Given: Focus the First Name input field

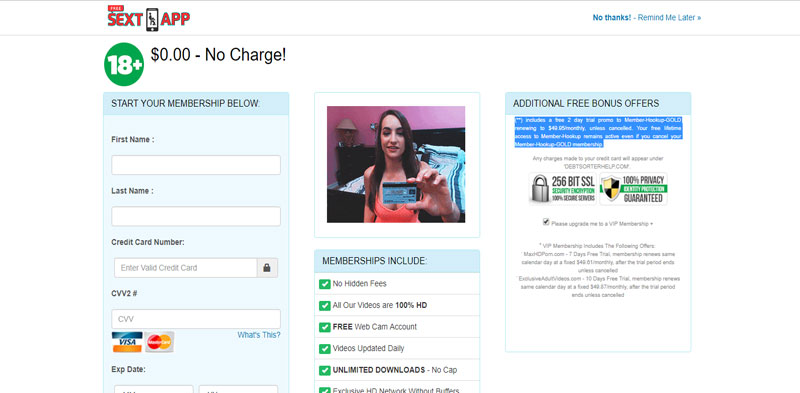Looking at the screenshot, I should click(x=196, y=165).
